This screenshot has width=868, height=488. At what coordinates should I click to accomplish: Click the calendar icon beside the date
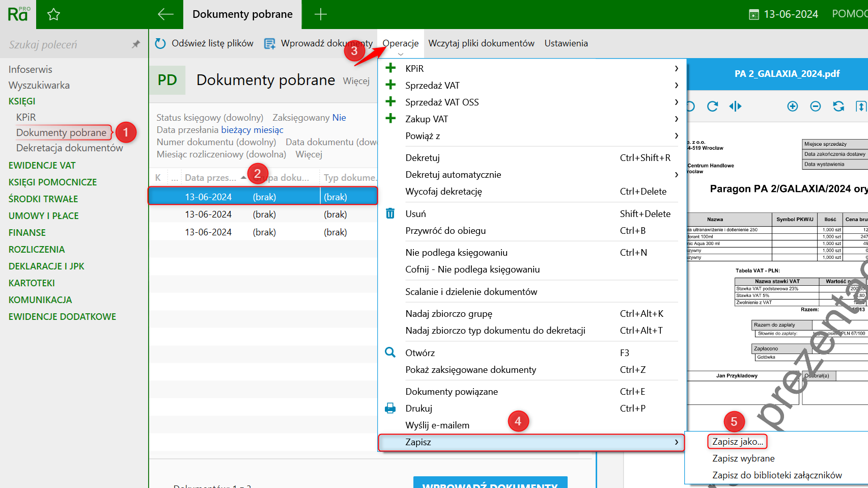pyautogui.click(x=754, y=15)
